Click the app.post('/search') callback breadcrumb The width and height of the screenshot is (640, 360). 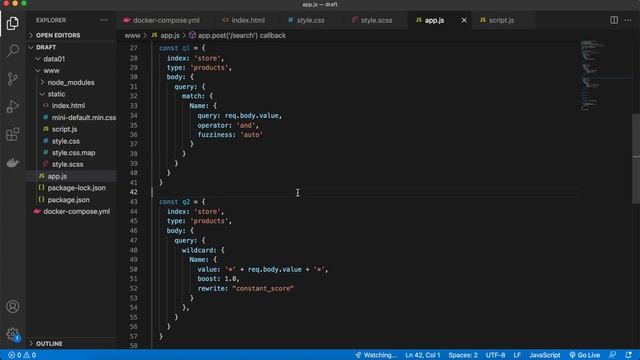[237, 36]
